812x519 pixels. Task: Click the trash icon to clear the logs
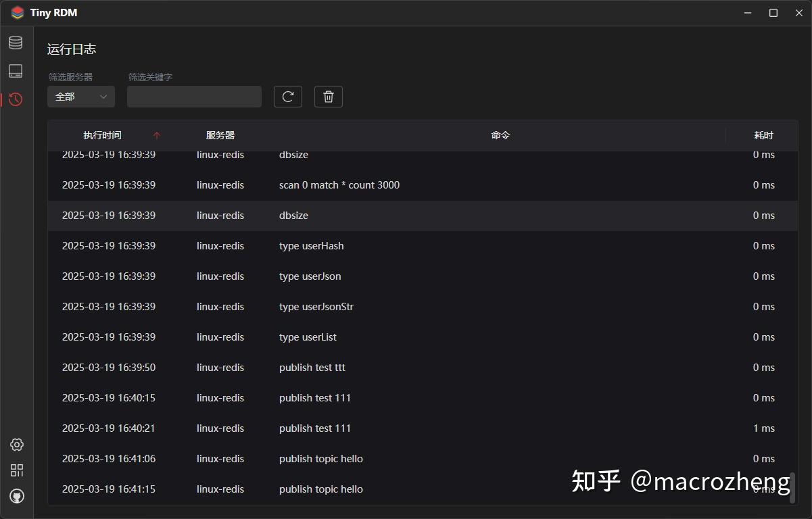328,96
